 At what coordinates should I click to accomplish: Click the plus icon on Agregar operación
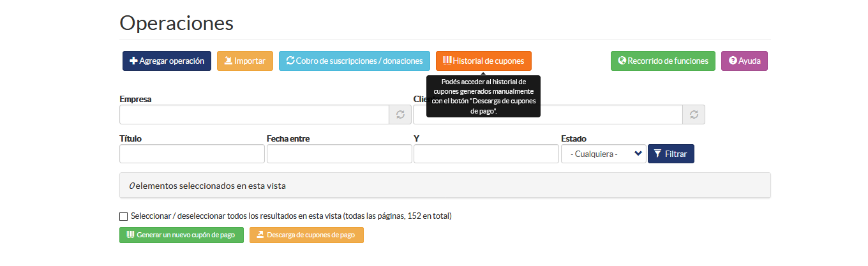click(x=133, y=61)
